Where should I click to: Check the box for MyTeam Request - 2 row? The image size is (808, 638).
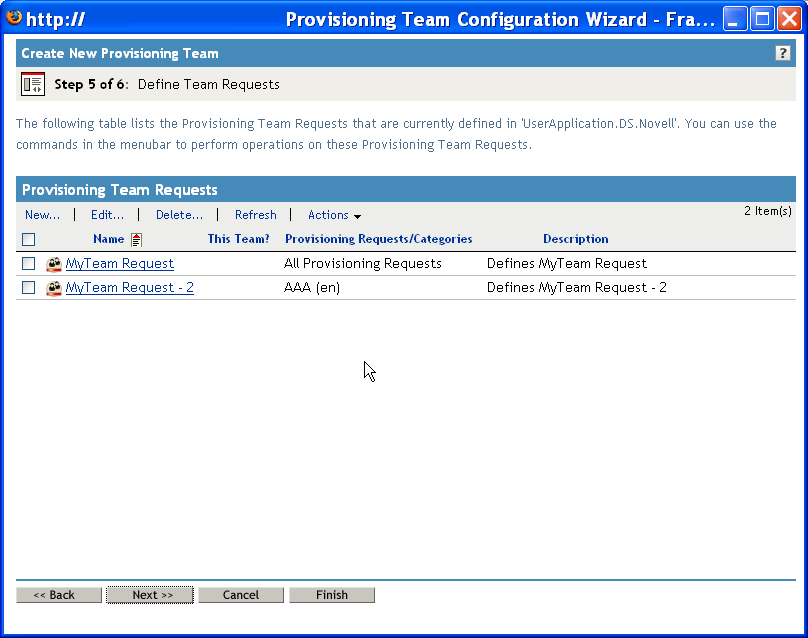click(x=28, y=287)
